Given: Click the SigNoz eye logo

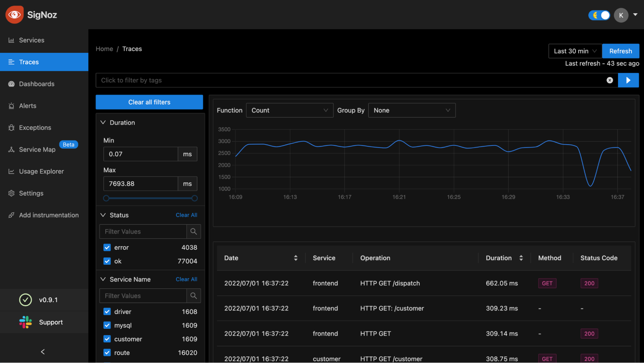Looking at the screenshot, I should click(14, 14).
